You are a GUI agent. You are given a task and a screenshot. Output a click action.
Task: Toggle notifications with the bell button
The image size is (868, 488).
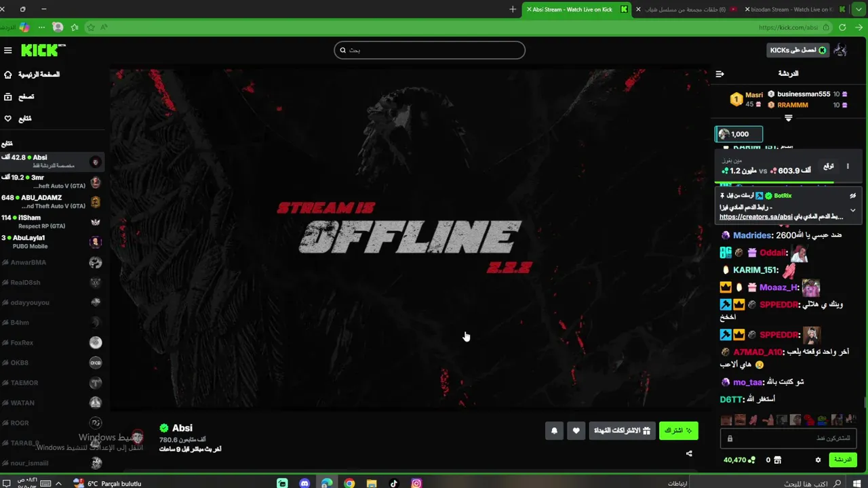coord(554,430)
